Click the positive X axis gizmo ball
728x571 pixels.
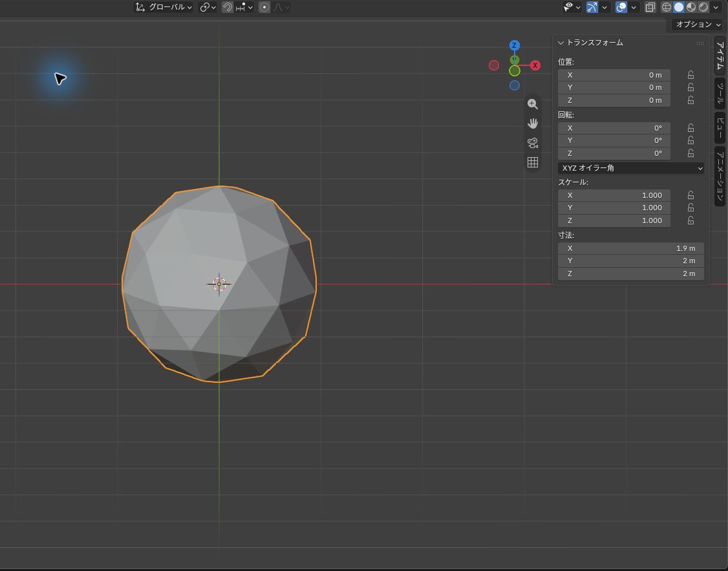pos(535,65)
